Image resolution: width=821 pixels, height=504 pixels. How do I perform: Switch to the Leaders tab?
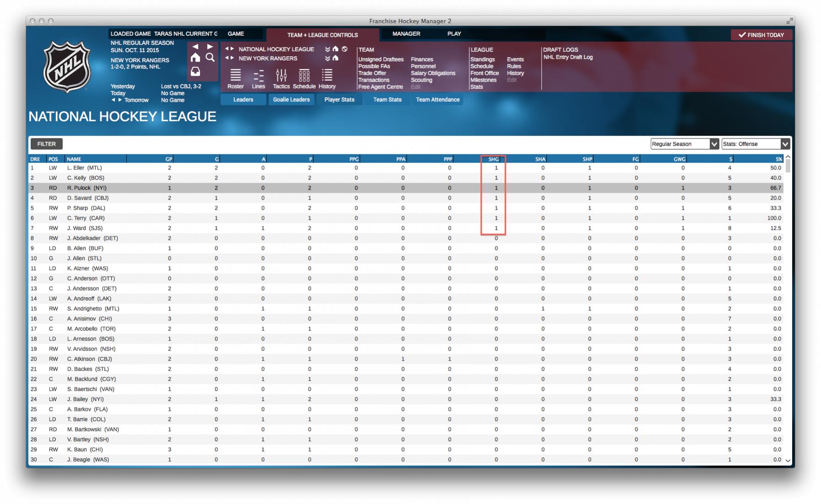[243, 99]
